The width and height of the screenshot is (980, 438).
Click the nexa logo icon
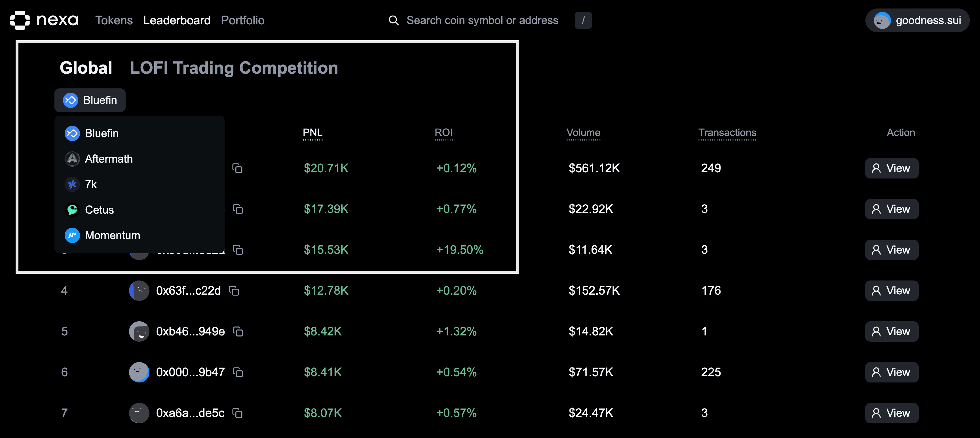[20, 20]
